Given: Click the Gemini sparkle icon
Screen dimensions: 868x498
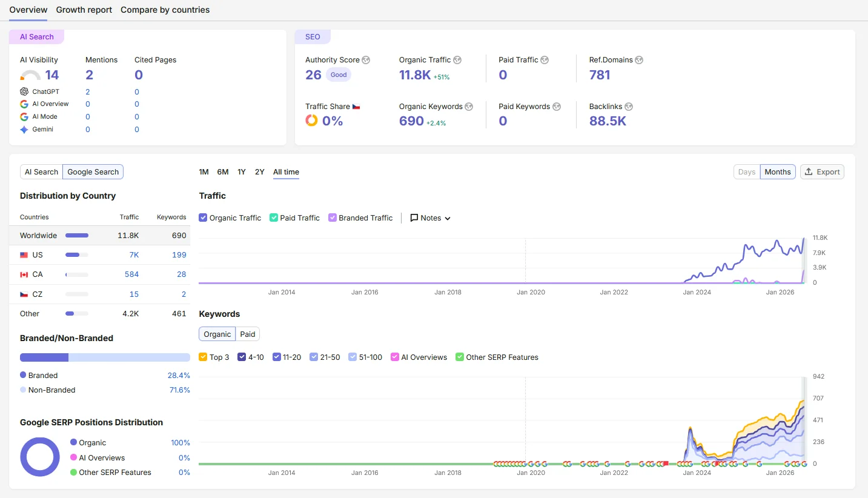Looking at the screenshot, I should (24, 130).
